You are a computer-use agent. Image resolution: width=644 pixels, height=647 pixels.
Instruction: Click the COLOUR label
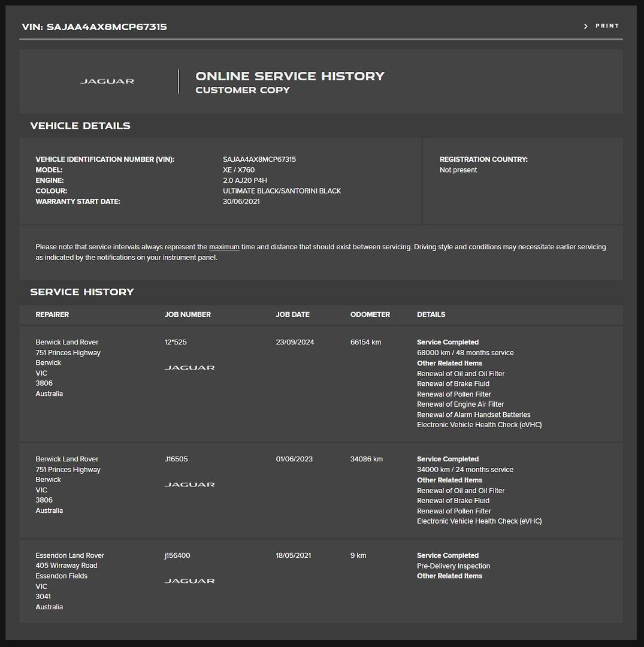pyautogui.click(x=51, y=191)
